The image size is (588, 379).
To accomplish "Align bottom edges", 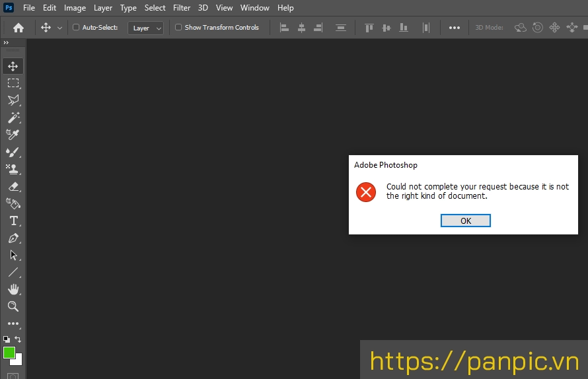I will pos(404,28).
